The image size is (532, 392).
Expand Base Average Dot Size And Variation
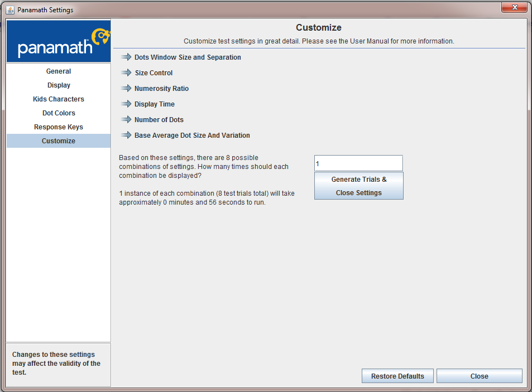192,135
